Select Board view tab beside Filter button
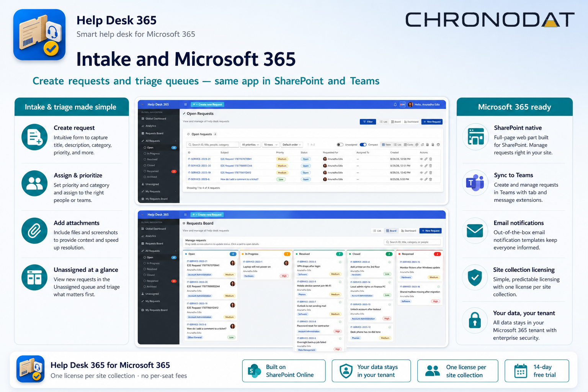Viewport: 588px width, 392px height. (396, 122)
